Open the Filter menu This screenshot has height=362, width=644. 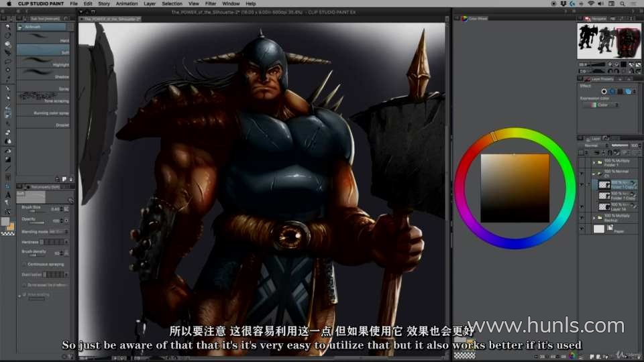point(211,4)
